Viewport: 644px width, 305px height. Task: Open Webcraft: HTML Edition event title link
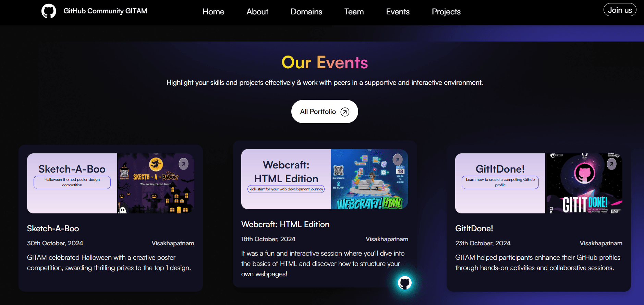(285, 224)
